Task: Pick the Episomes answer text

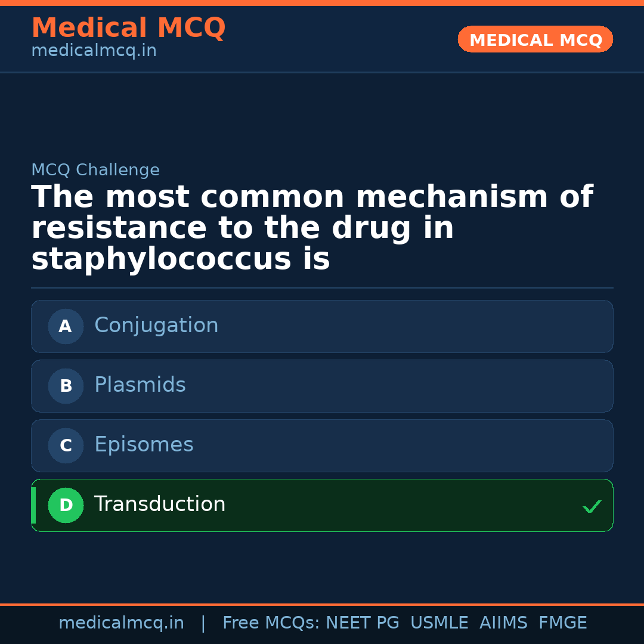Action: [x=144, y=445]
